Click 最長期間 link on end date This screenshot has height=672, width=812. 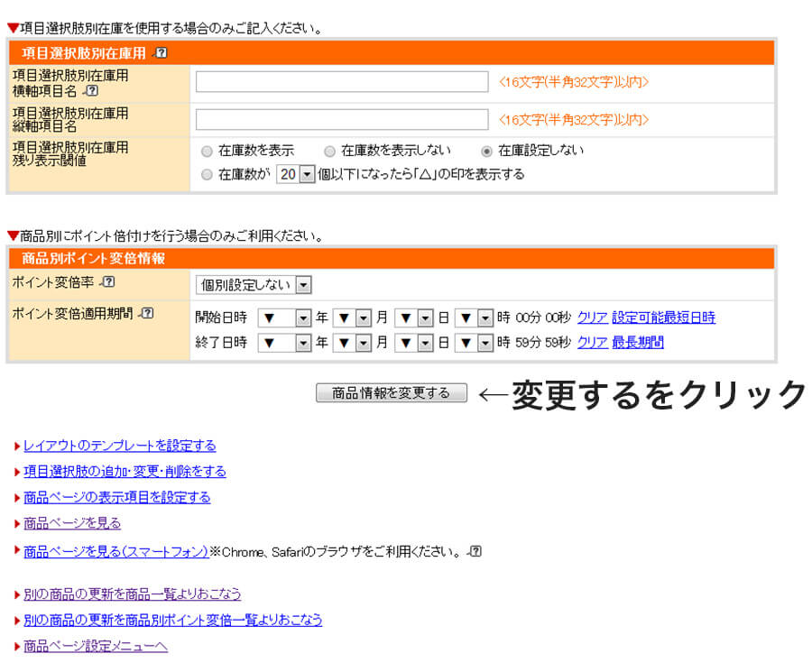pyautogui.click(x=637, y=343)
